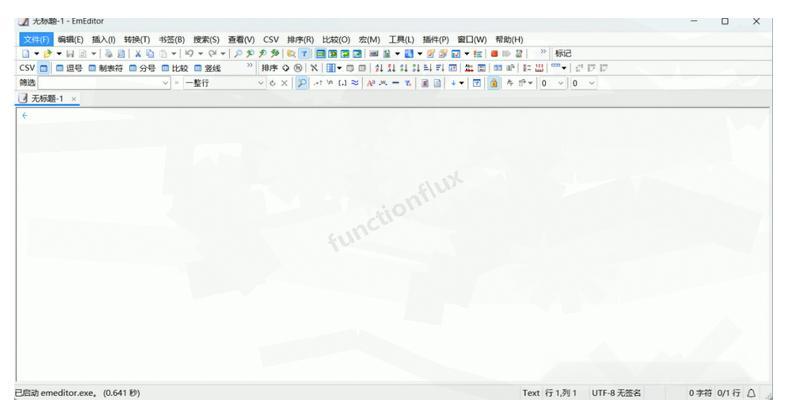Image resolution: width=788 pixels, height=419 pixels.
Task: Click the blue down-arrow filter icon
Action: [x=453, y=83]
